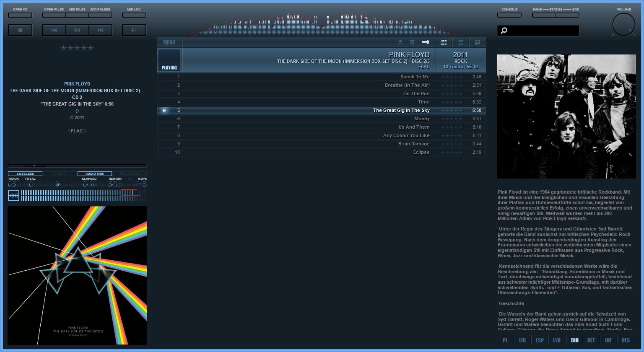644x352 pixels.
Task: Click the Add Loc. button
Action: pos(134,15)
